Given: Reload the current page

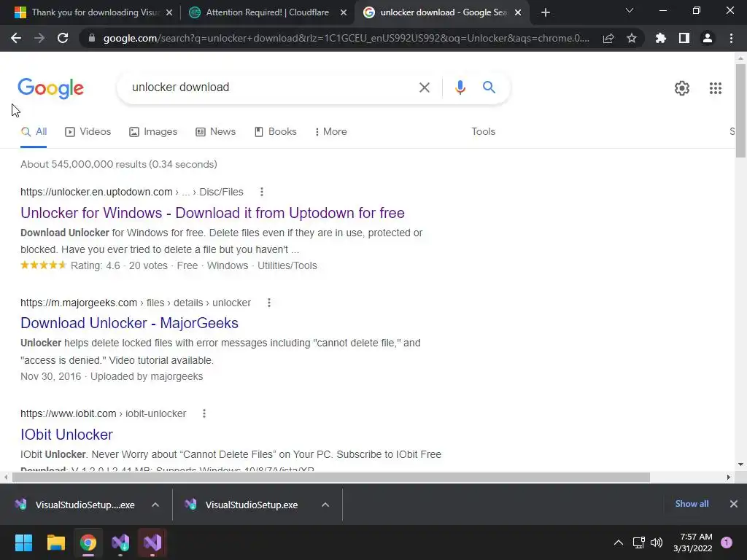Looking at the screenshot, I should (63, 38).
